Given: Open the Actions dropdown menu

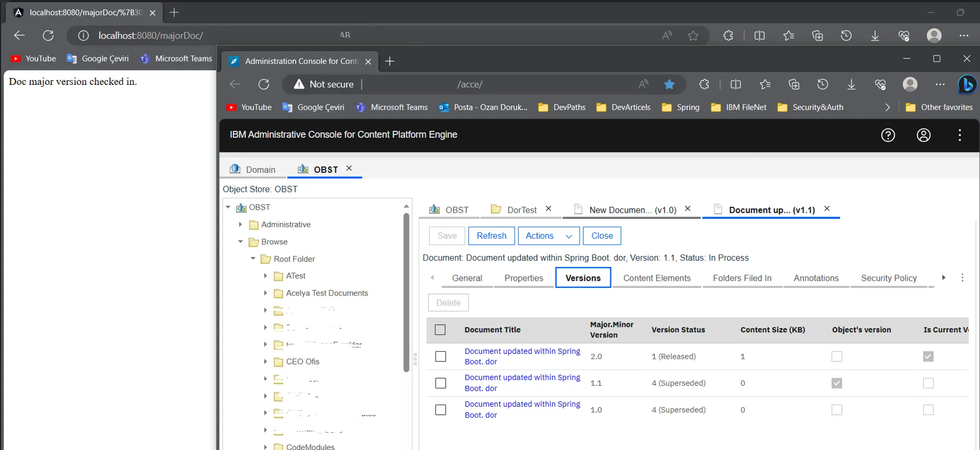Looking at the screenshot, I should [549, 236].
